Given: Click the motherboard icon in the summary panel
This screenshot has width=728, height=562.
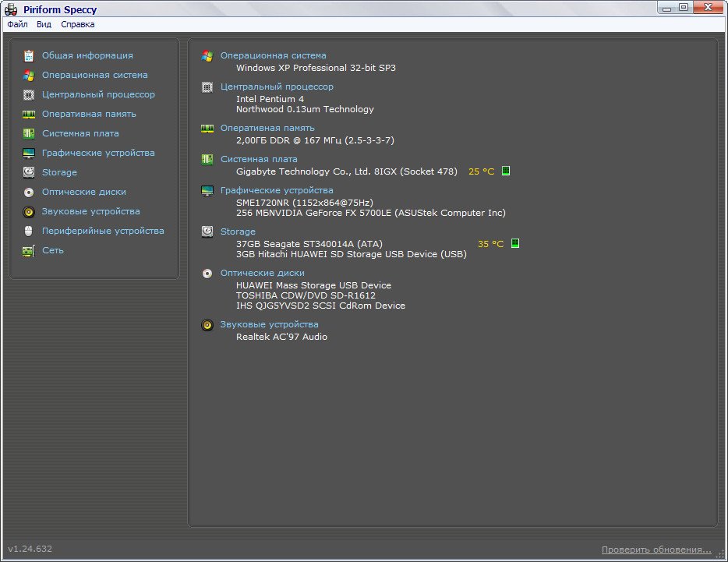Looking at the screenshot, I should click(207, 159).
